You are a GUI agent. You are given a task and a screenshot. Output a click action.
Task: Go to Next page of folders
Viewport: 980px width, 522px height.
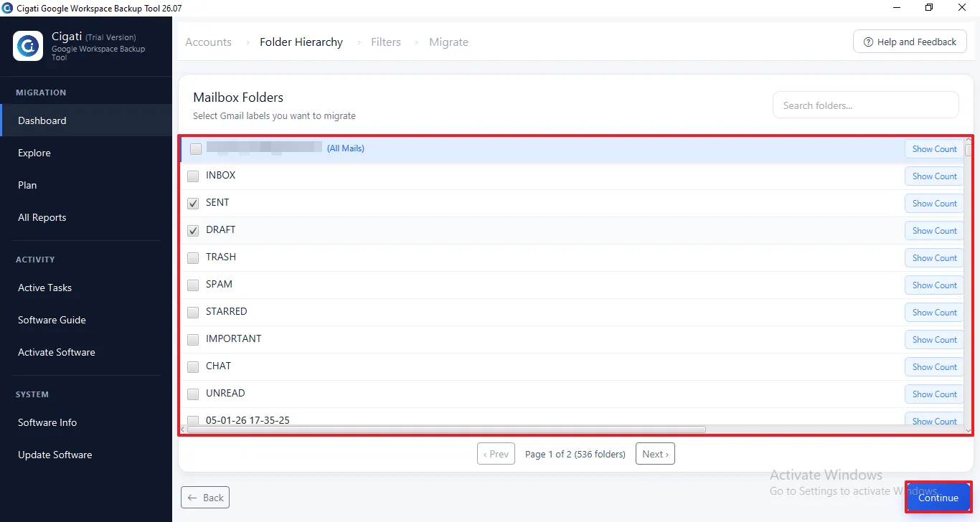point(655,454)
